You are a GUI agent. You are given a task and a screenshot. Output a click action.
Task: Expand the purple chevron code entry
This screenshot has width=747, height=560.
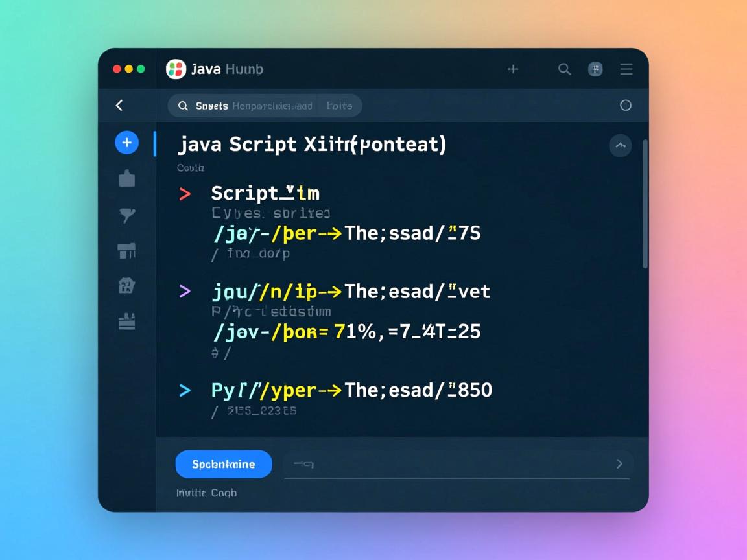pyautogui.click(x=185, y=292)
